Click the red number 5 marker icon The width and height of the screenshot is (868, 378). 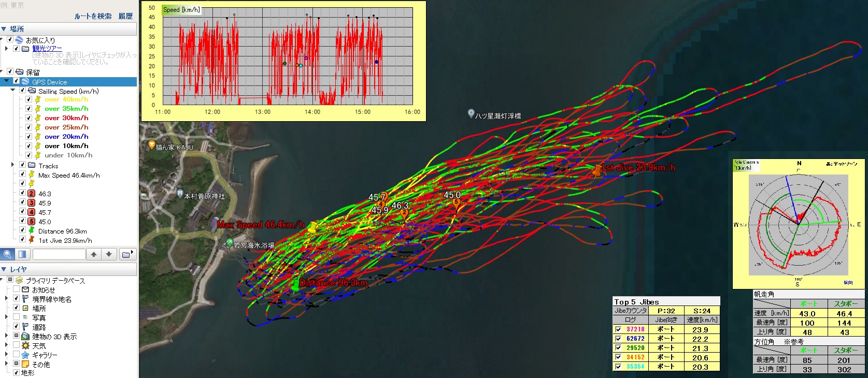[x=32, y=222]
